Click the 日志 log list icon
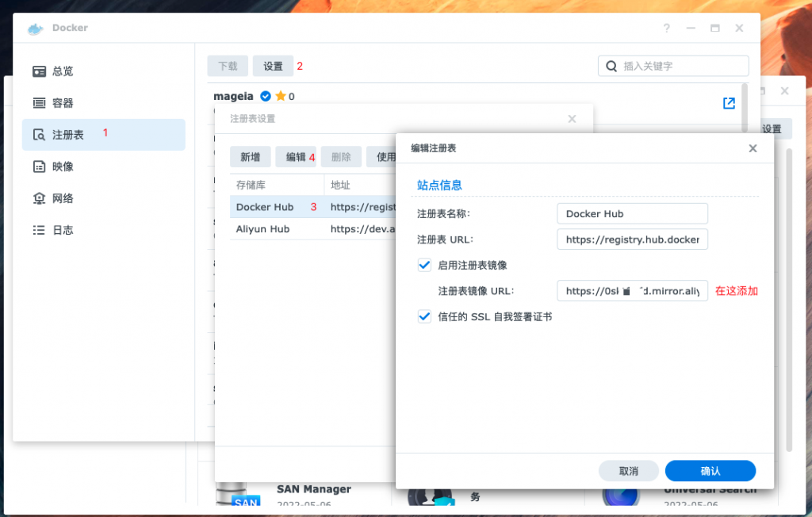This screenshot has height=517, width=812. [x=40, y=230]
